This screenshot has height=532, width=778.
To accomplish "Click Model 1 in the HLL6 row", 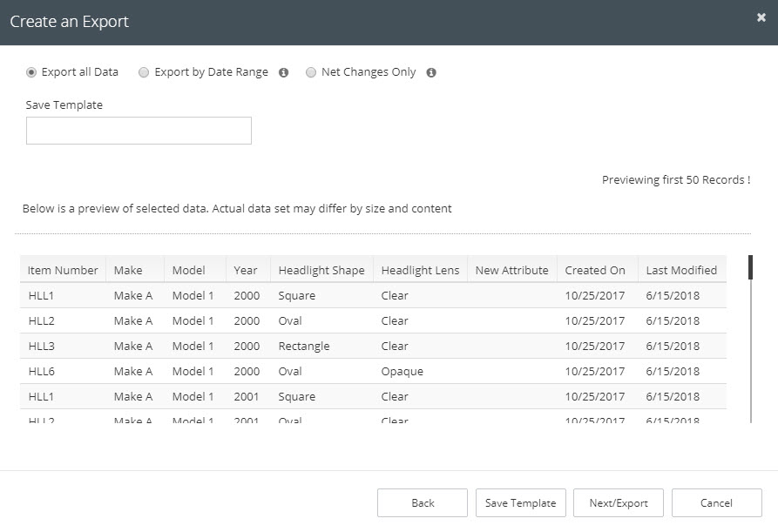I will tap(193, 372).
